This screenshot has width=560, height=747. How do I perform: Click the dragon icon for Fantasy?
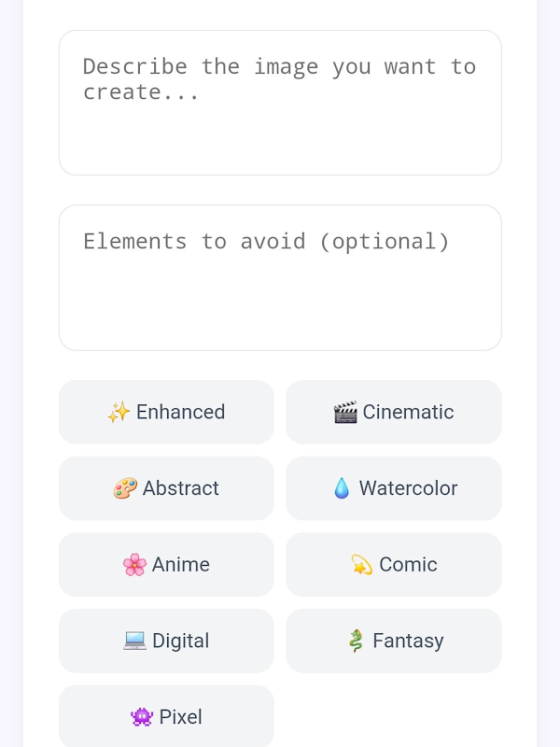pyautogui.click(x=355, y=641)
